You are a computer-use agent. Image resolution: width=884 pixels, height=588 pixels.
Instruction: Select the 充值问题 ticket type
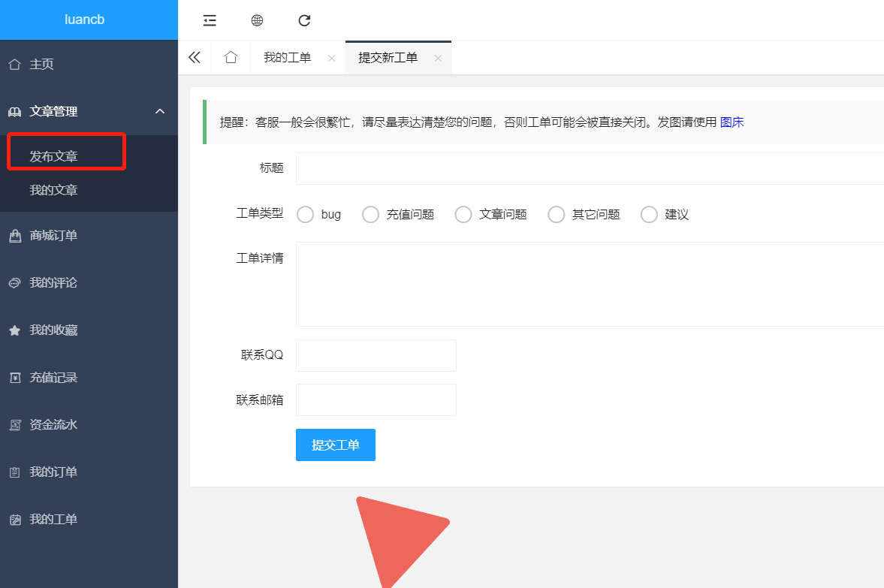coord(371,215)
